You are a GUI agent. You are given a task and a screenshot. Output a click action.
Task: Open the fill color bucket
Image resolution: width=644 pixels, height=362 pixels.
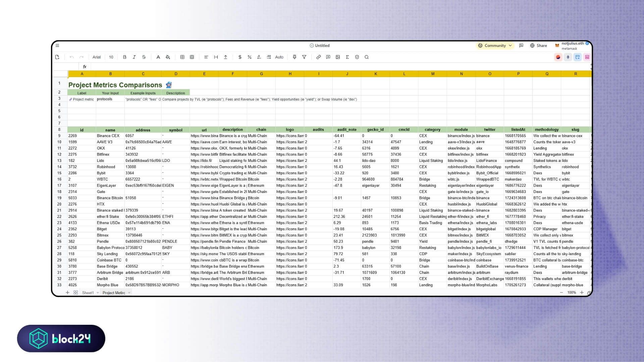tap(168, 57)
